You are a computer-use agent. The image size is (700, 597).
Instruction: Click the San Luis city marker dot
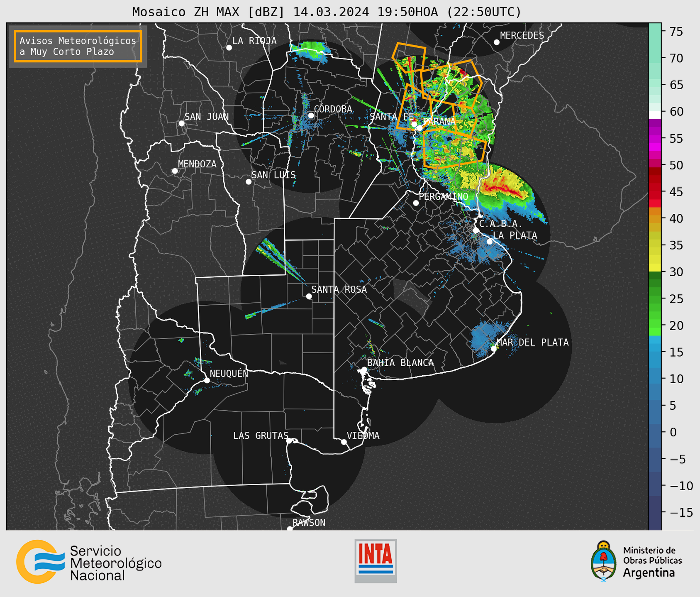click(x=249, y=182)
